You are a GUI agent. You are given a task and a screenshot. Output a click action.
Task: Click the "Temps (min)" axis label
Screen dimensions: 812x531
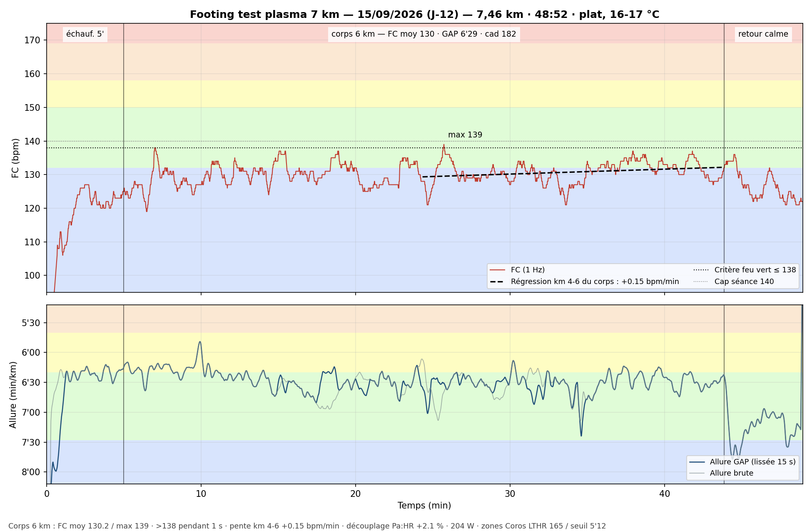[x=424, y=506]
